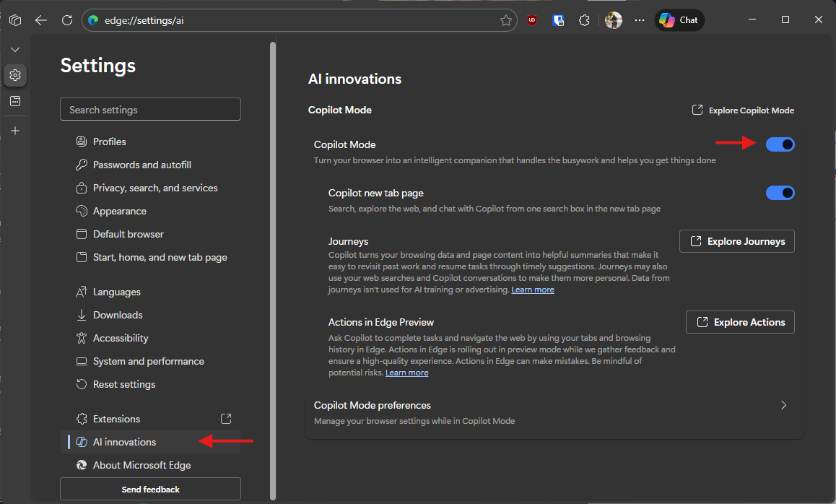Image resolution: width=836 pixels, height=504 pixels.
Task: Open the Learn more link under Journeys
Action: 533,290
